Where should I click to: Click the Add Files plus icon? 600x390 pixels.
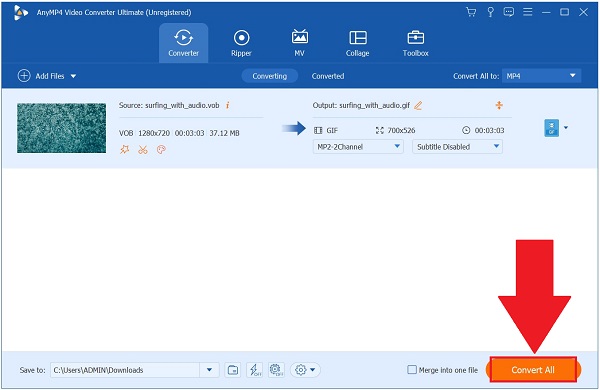tap(24, 76)
